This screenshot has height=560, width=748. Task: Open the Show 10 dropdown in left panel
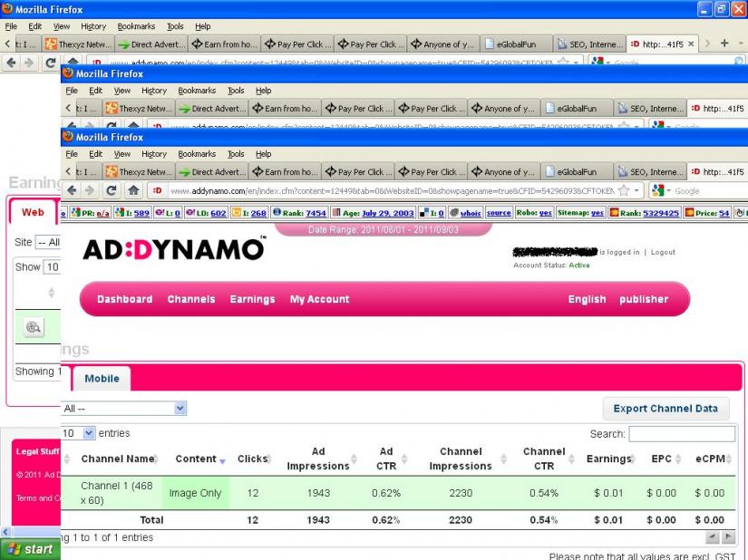click(52, 267)
